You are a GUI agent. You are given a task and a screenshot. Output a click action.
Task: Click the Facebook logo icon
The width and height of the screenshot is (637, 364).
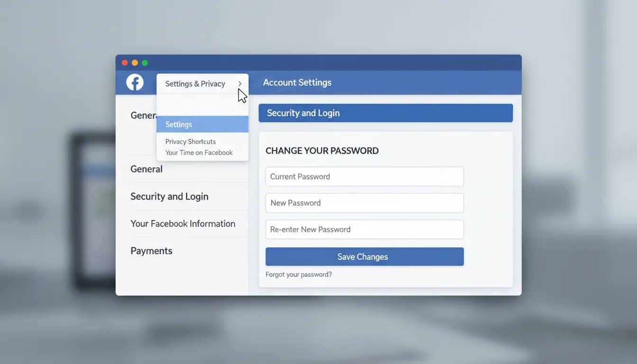pos(135,82)
